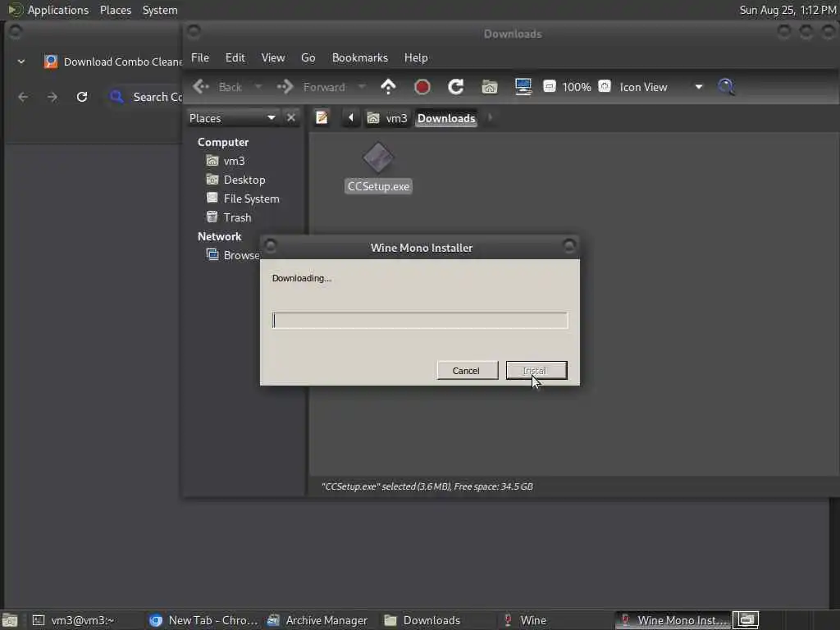Click the status bar selection text
Image resolution: width=840 pixels, height=630 pixels.
tap(427, 486)
